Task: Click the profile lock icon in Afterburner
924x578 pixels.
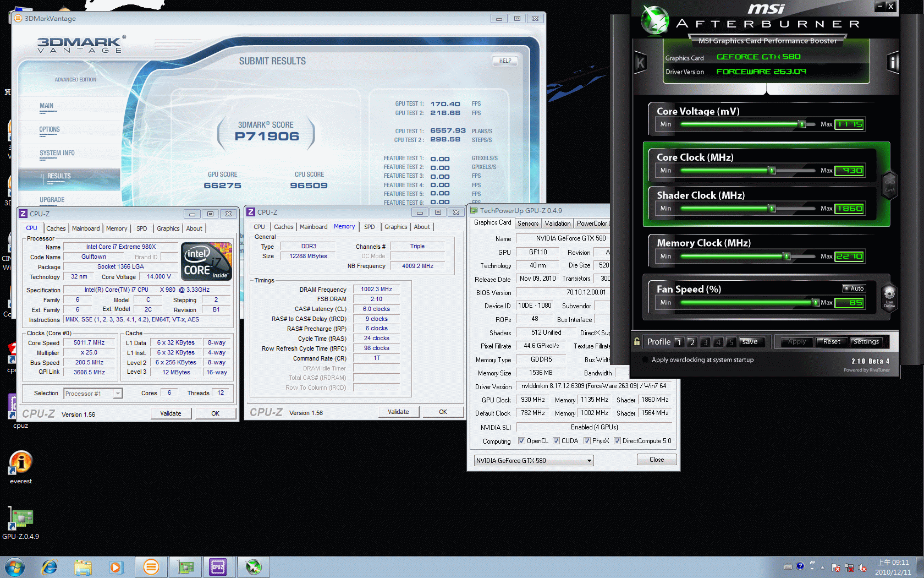Action: point(636,342)
